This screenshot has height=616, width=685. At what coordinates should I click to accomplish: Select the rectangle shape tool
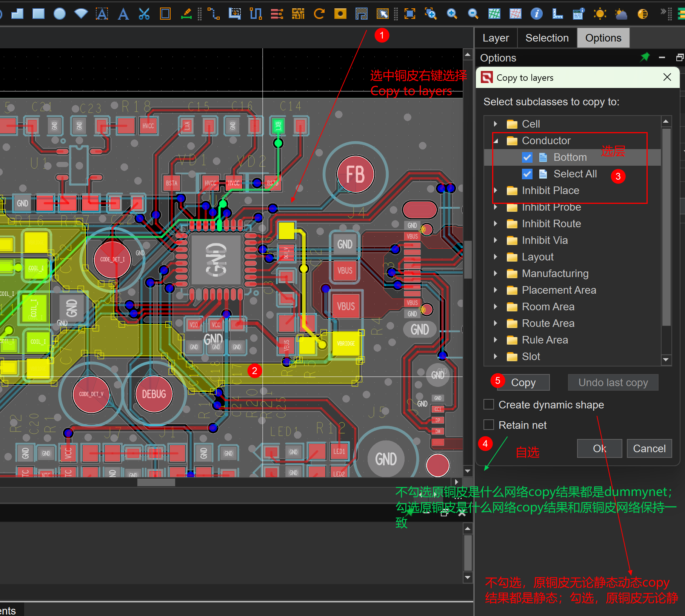[x=38, y=14]
